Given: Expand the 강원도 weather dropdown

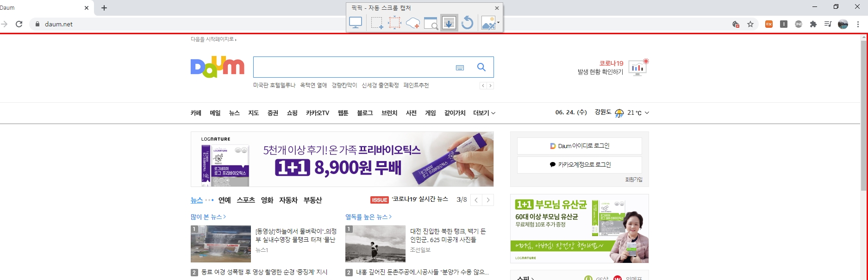Looking at the screenshot, I should click(x=647, y=113).
